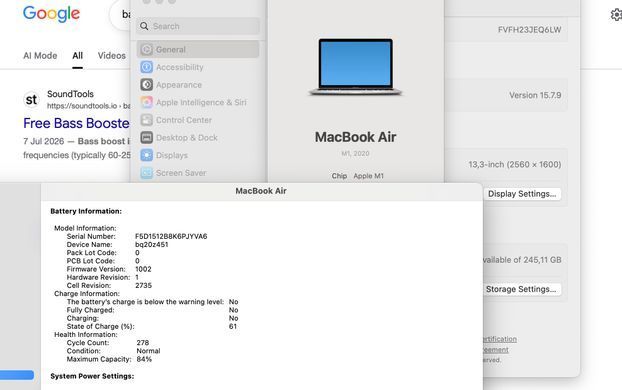Click Condition value Normal
Viewport: 622px width, 390px height.
click(x=148, y=351)
